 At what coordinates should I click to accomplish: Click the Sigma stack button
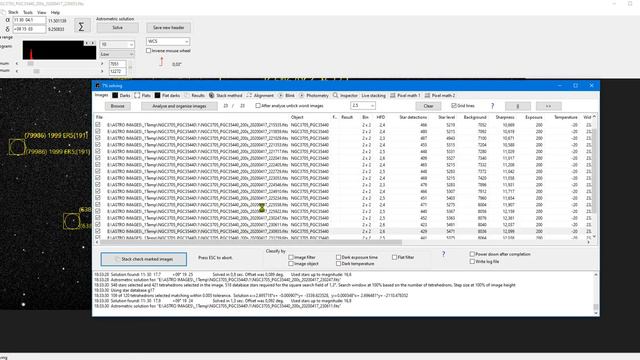click(x=81, y=27)
